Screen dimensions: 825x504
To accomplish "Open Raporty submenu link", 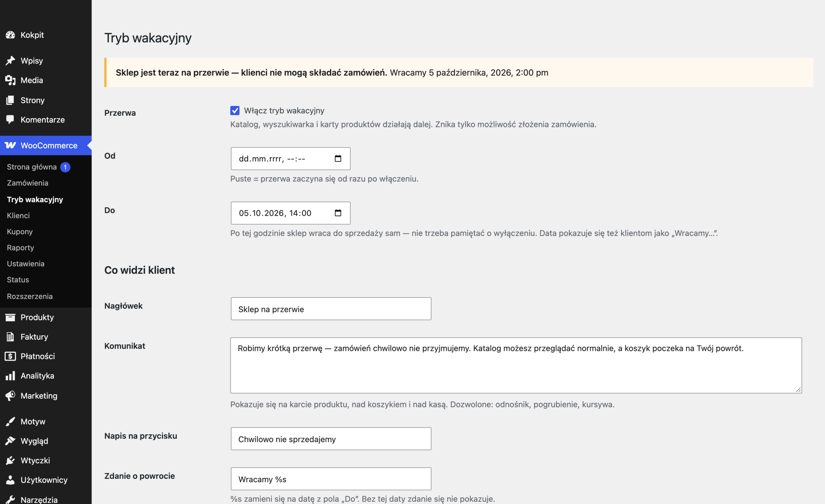I will click(20, 247).
